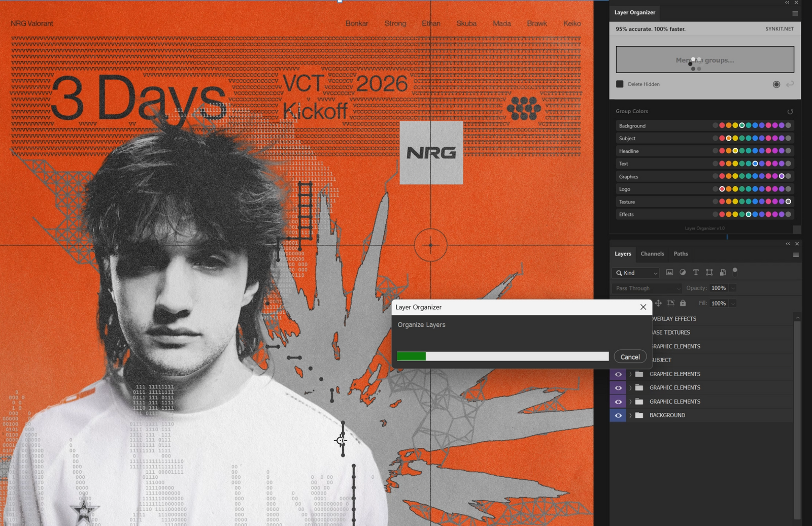Set Subject group color to blue
Viewport: 812px width, 526px height.
(x=755, y=138)
